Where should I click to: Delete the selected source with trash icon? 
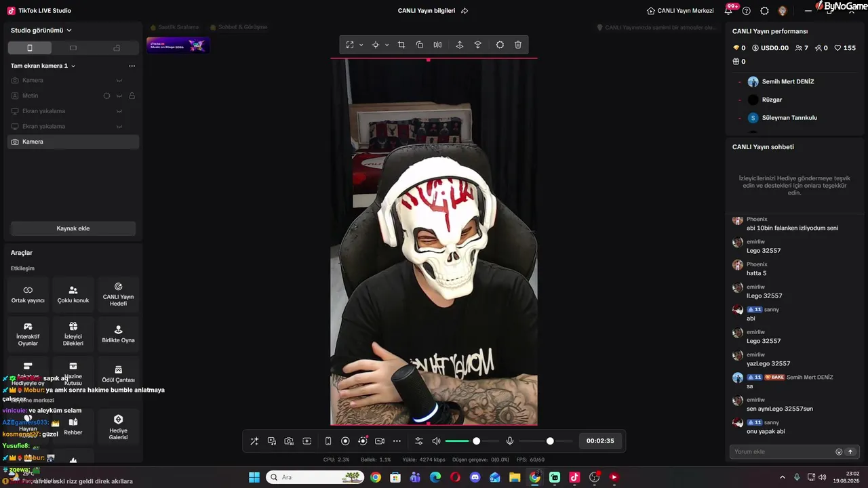pyautogui.click(x=518, y=45)
